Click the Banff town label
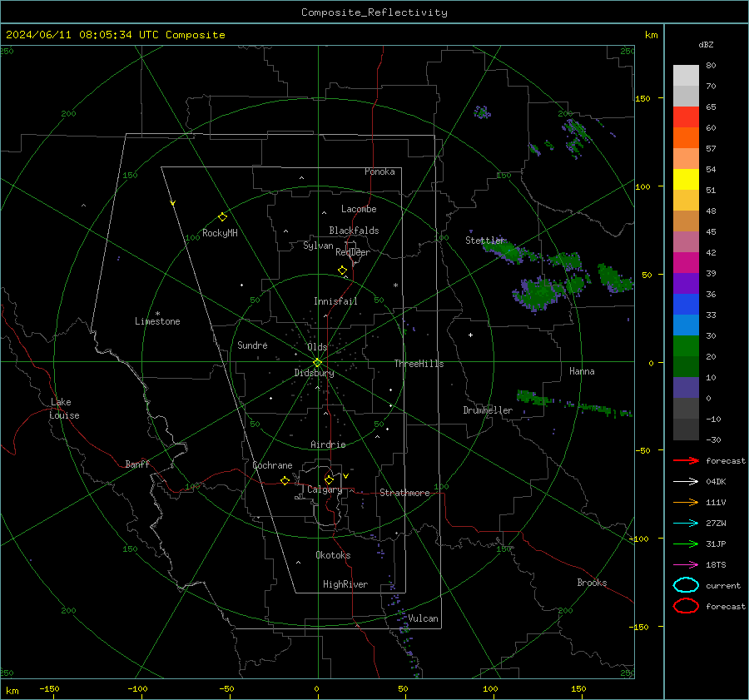The width and height of the screenshot is (749, 700). point(137,464)
